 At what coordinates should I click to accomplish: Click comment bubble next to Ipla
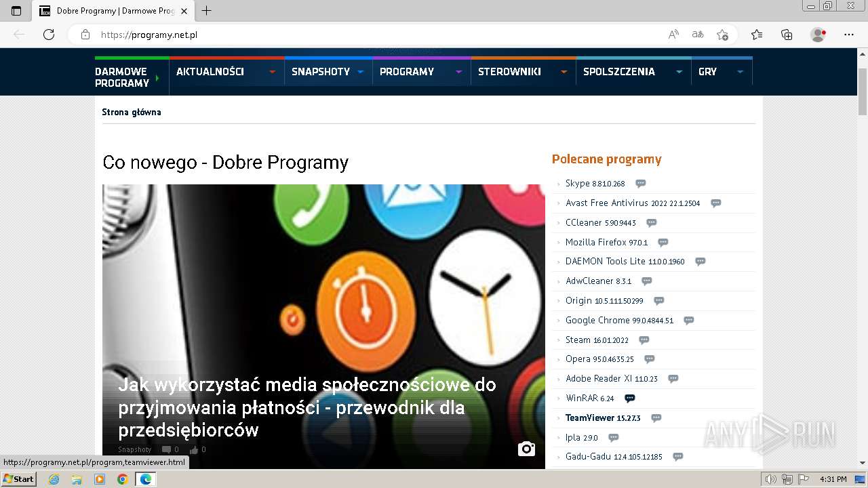tap(614, 438)
